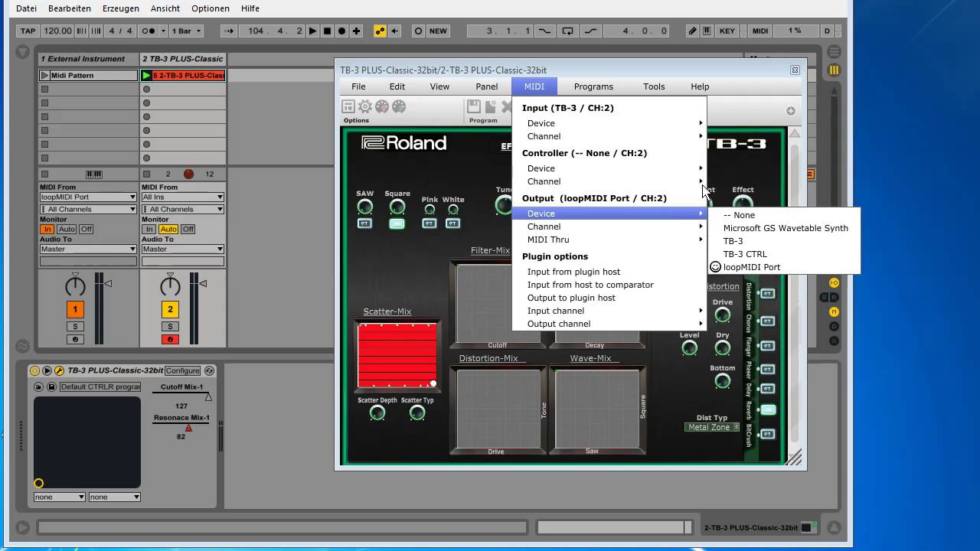Viewport: 980px width, 551px height.
Task: Click the SAW oscillator knob
Action: tap(365, 207)
